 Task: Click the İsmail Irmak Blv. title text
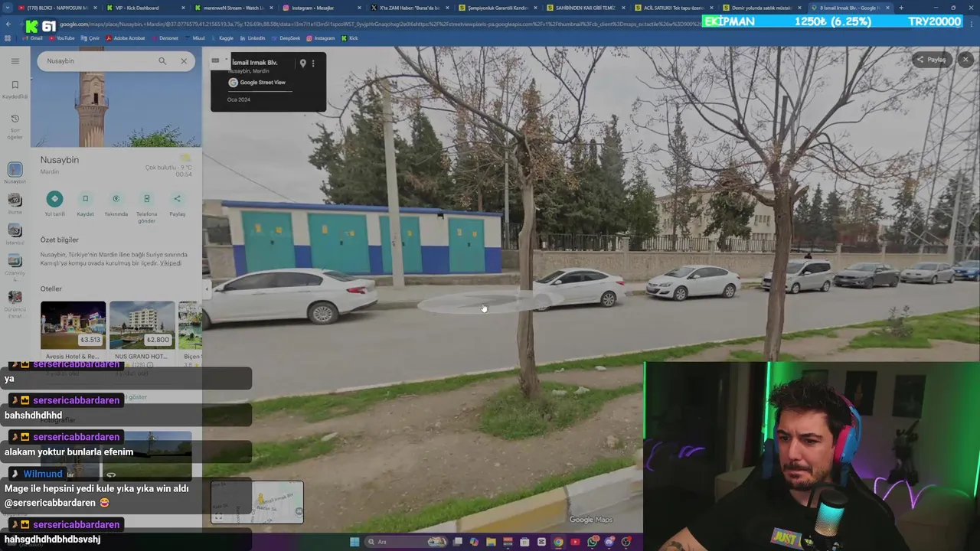click(x=255, y=63)
